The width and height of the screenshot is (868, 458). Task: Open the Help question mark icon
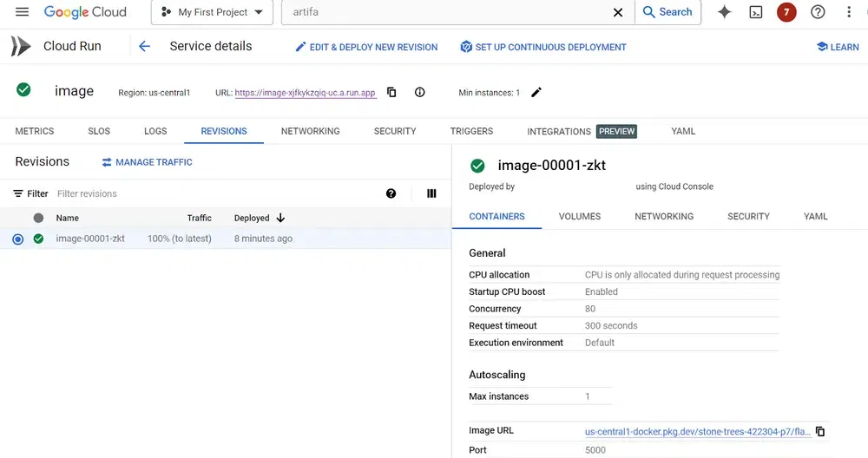pyautogui.click(x=818, y=12)
